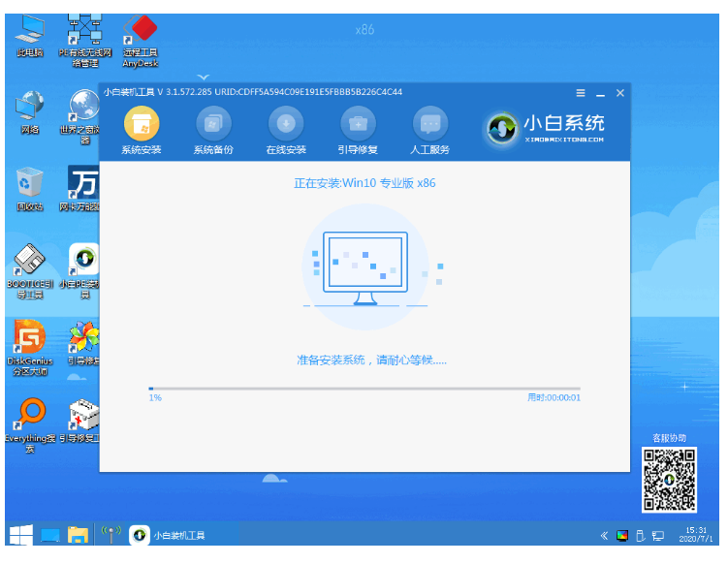Select 小白装机工具 taskbar button

coord(169,535)
